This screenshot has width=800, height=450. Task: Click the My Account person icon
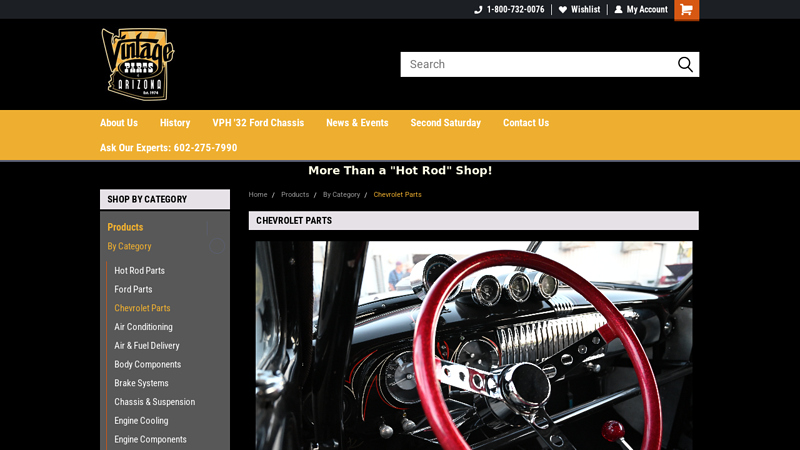[618, 10]
